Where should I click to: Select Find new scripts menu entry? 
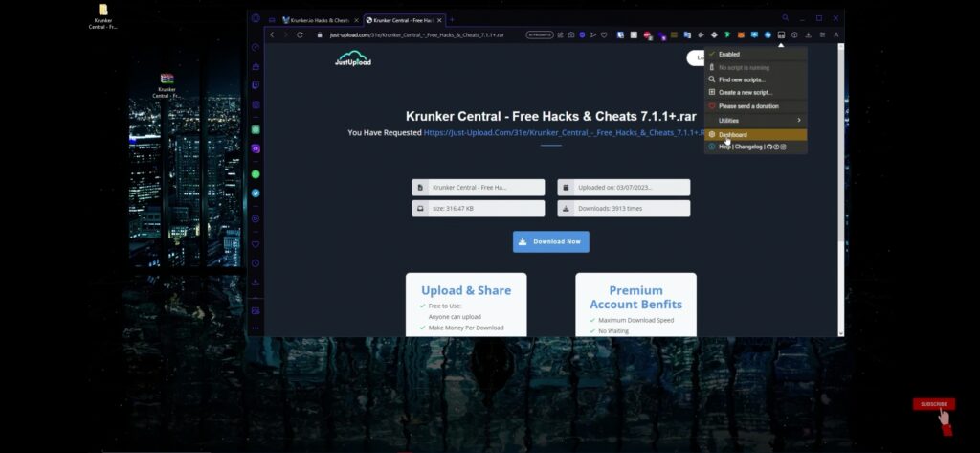coord(756,80)
